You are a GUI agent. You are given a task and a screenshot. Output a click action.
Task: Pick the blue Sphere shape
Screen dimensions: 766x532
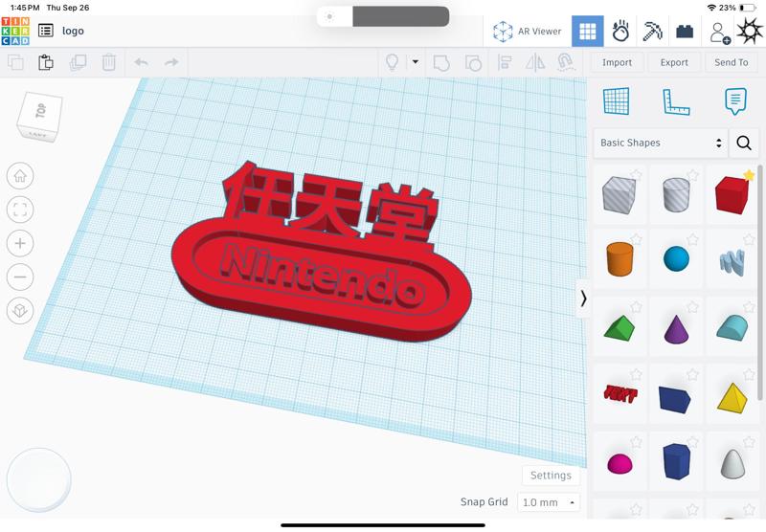click(x=676, y=258)
